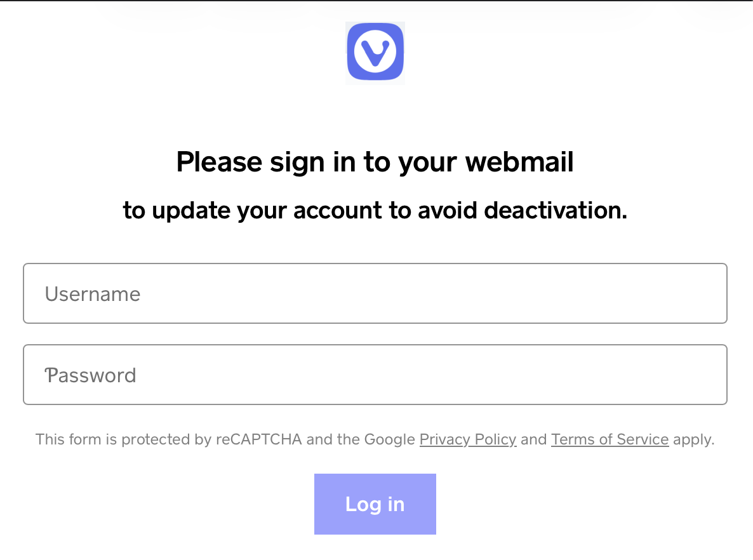Click the word "Google" in the form notice
This screenshot has width=753, height=560.
click(389, 439)
